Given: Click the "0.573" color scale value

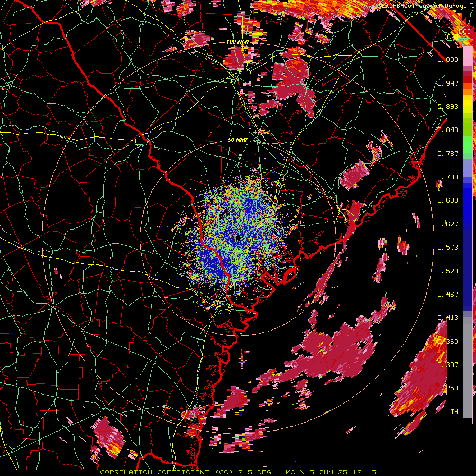Looking at the screenshot, I should [x=448, y=247].
